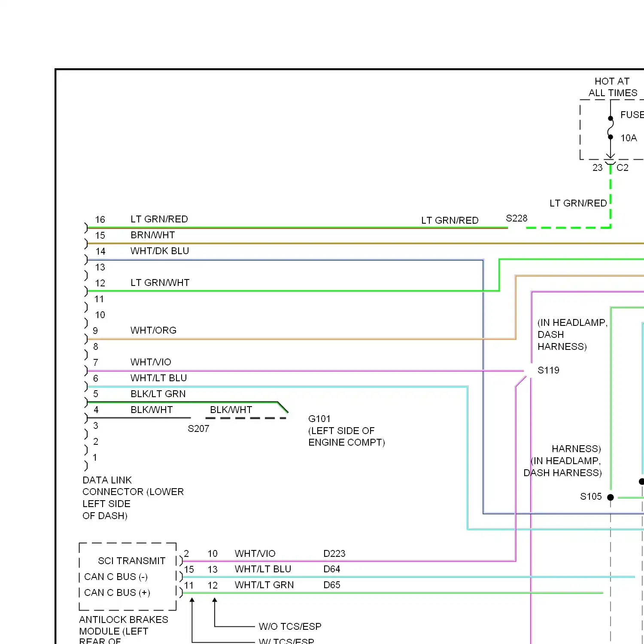Click the WHT/ORG wire label
The width and height of the screenshot is (644, 644).
coord(153,330)
